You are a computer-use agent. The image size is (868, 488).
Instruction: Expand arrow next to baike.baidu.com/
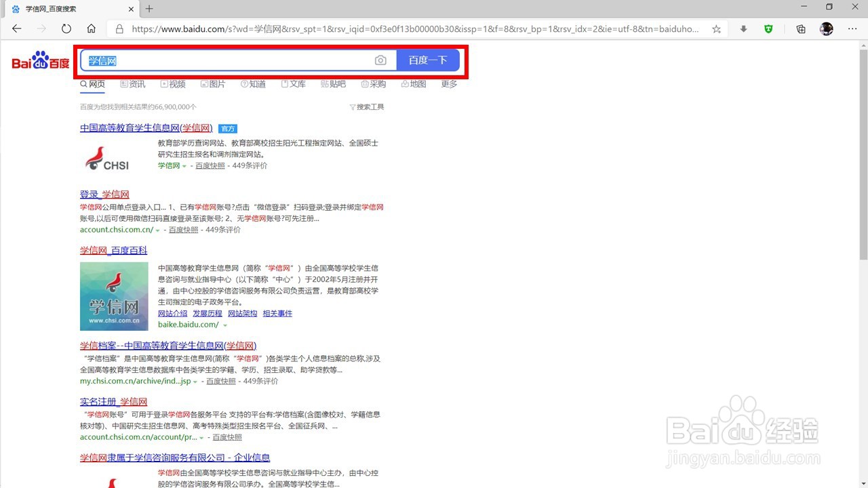coord(225,325)
